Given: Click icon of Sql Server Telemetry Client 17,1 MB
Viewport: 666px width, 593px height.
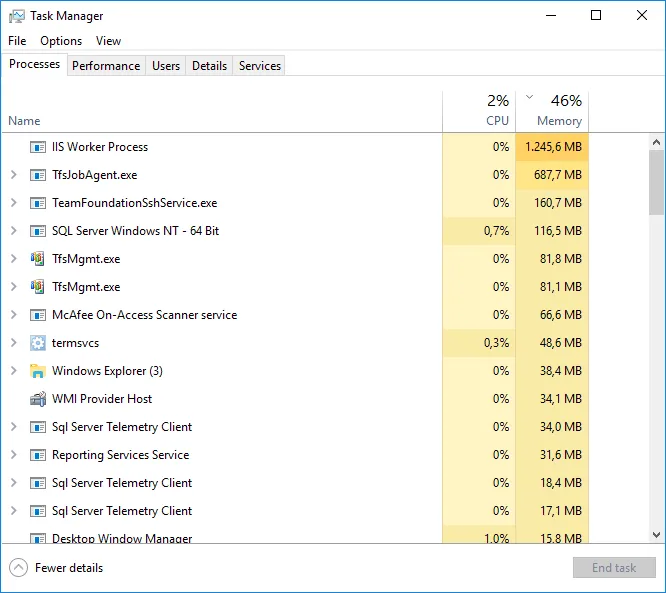Looking at the screenshot, I should [38, 511].
